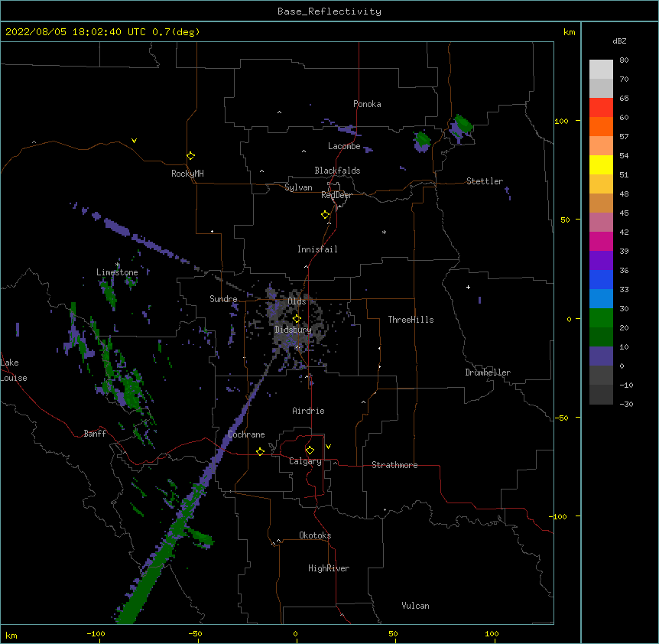The width and height of the screenshot is (659, 644).
Task: Click the 80 value on the dBZ legend
Action: (x=624, y=60)
